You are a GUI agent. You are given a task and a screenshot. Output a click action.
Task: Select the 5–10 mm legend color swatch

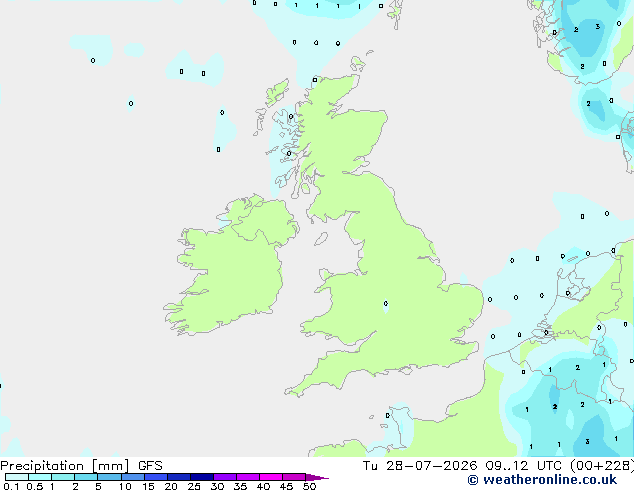[109, 477]
